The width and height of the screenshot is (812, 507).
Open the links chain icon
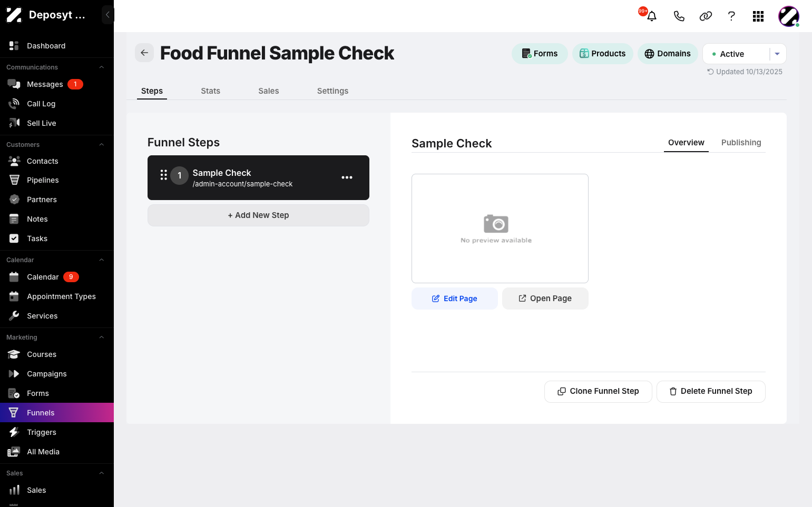[x=706, y=16]
